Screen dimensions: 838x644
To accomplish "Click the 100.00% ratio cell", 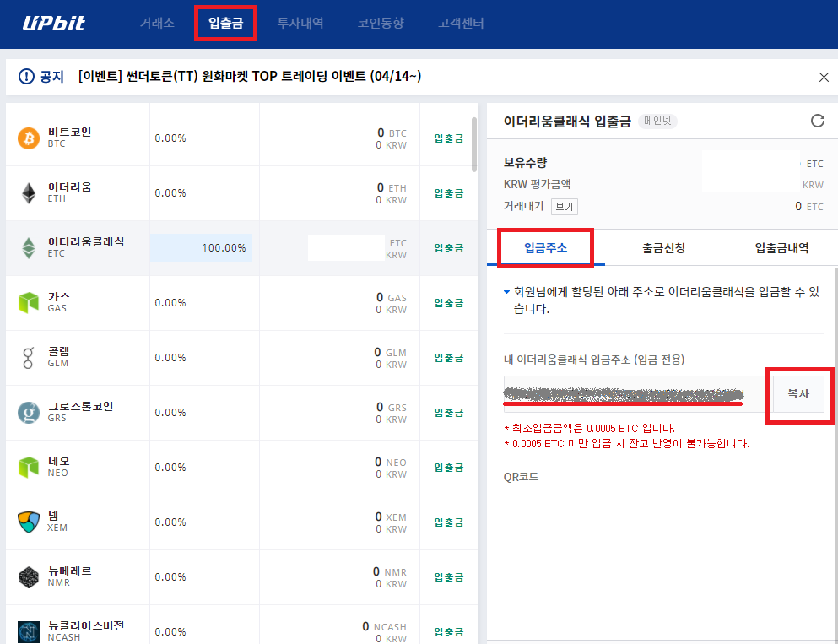I will click(201, 248).
